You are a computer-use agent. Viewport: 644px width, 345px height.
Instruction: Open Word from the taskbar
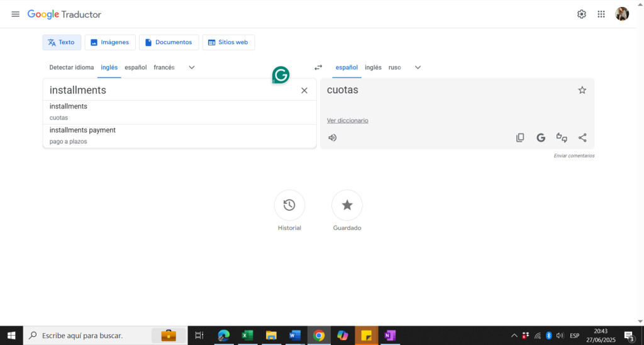coord(295,336)
